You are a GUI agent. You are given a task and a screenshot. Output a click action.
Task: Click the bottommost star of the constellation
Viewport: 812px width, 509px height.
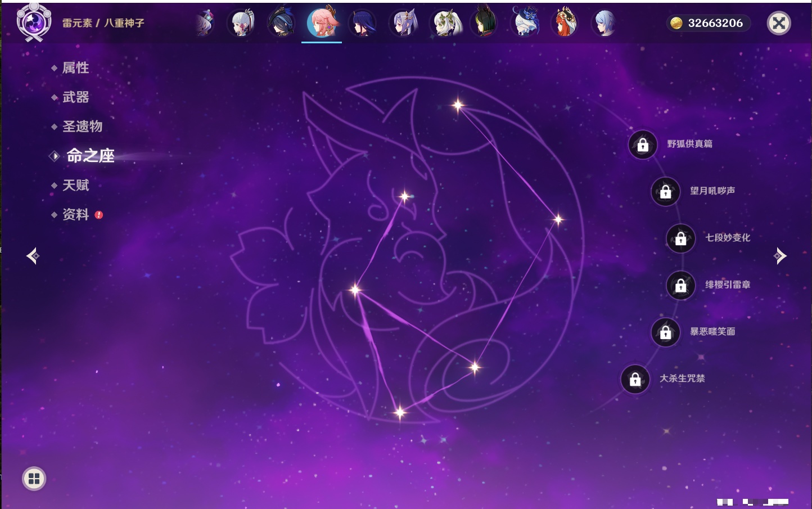400,413
